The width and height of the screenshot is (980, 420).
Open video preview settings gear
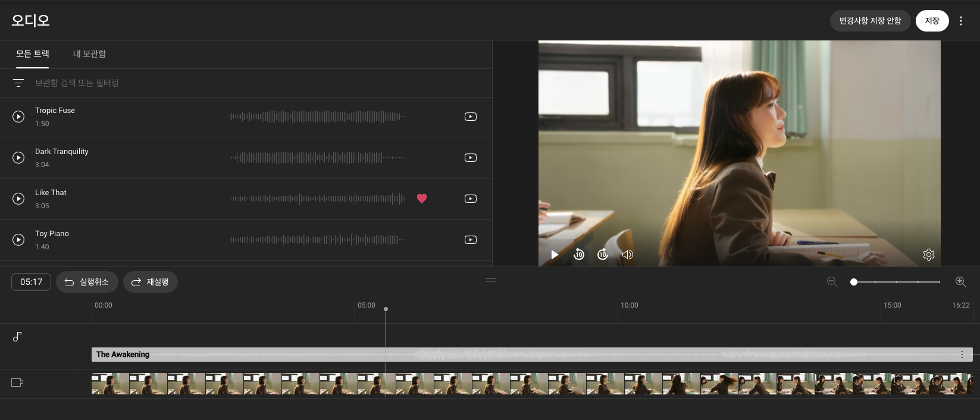928,255
